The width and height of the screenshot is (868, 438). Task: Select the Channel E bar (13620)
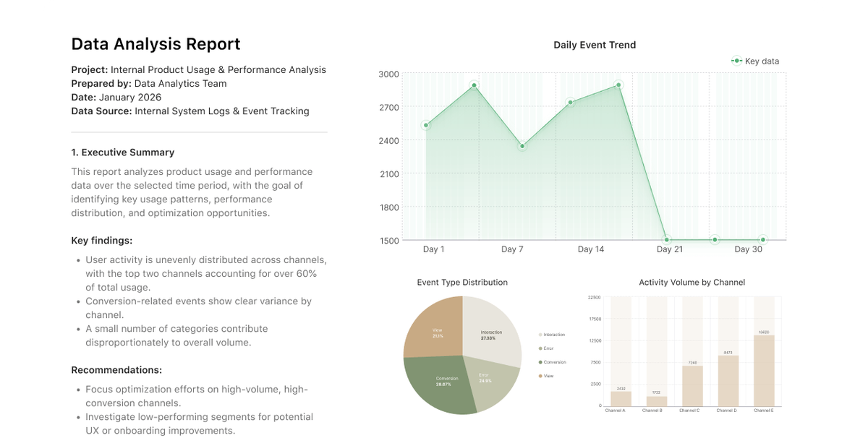764,371
